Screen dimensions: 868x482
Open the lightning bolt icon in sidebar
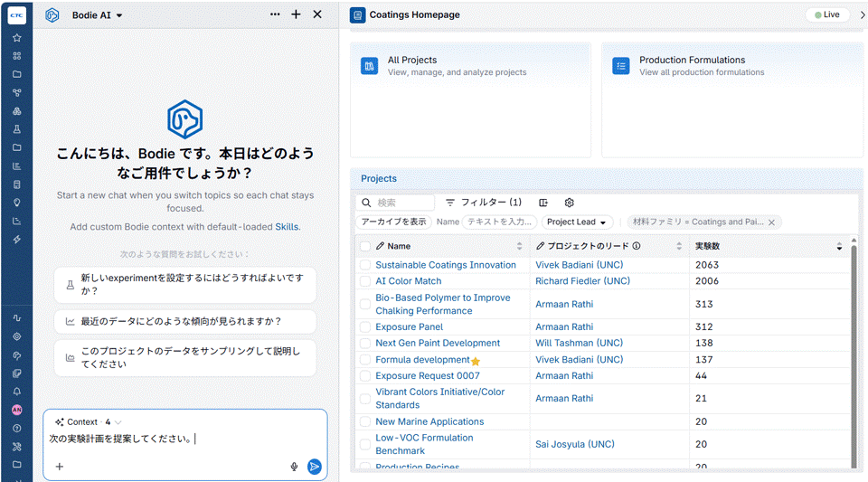[x=16, y=239]
